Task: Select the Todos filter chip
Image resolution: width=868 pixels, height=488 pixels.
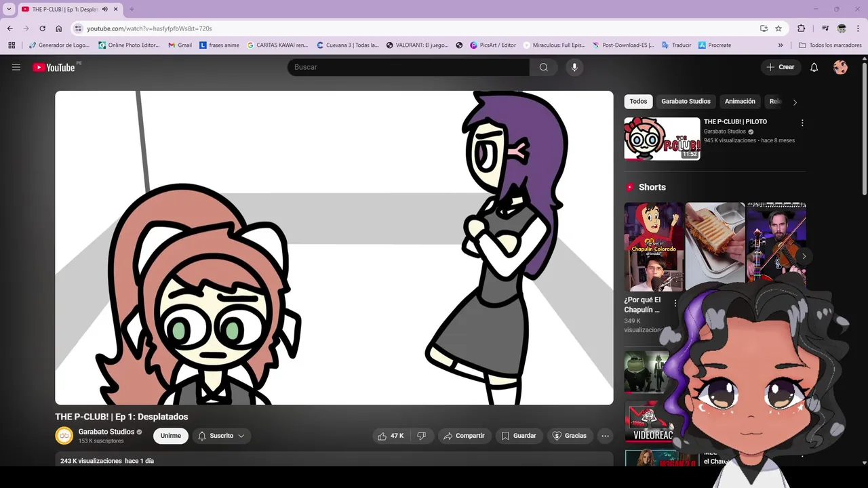Action: [x=638, y=102]
